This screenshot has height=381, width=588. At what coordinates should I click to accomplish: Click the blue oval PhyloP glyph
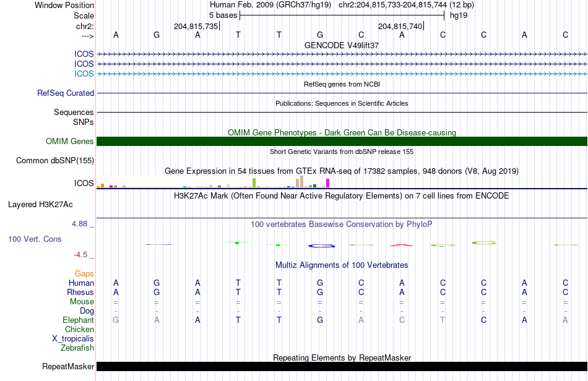(321, 246)
